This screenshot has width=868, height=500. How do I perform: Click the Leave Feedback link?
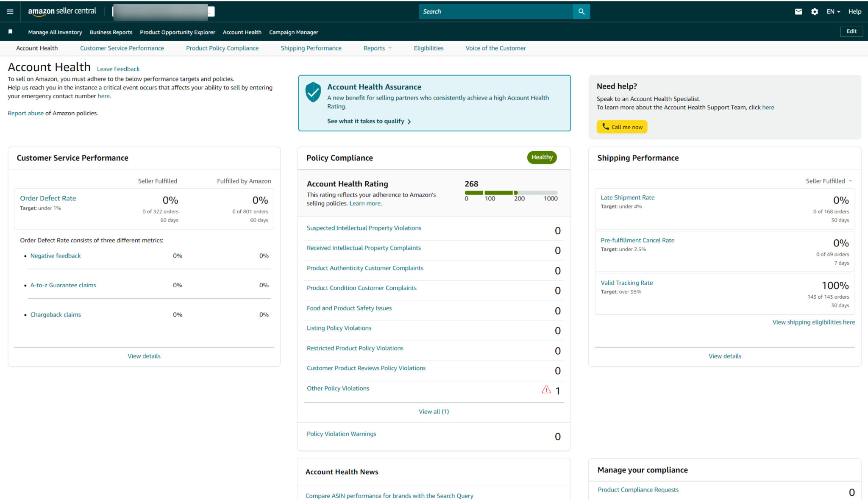tap(118, 69)
